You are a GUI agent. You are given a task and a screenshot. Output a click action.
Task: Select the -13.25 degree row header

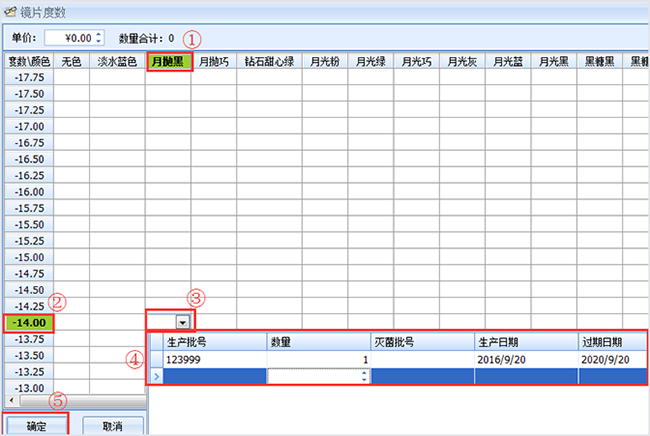click(x=29, y=372)
